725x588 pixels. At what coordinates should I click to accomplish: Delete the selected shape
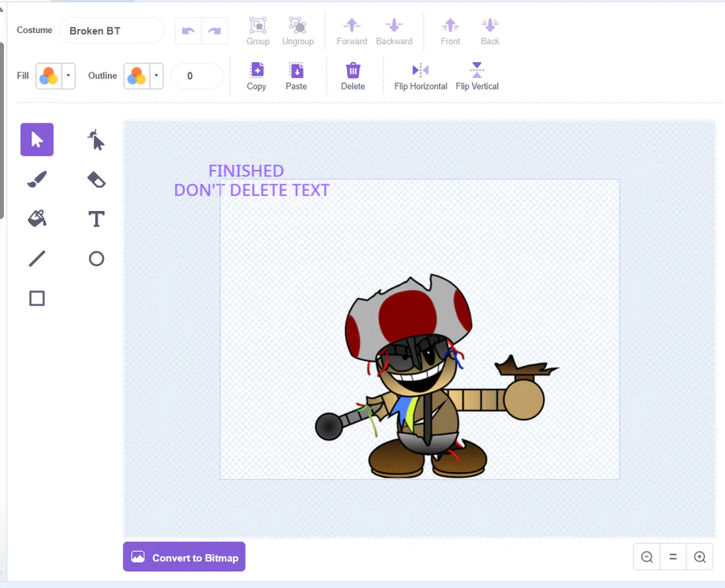pyautogui.click(x=353, y=77)
